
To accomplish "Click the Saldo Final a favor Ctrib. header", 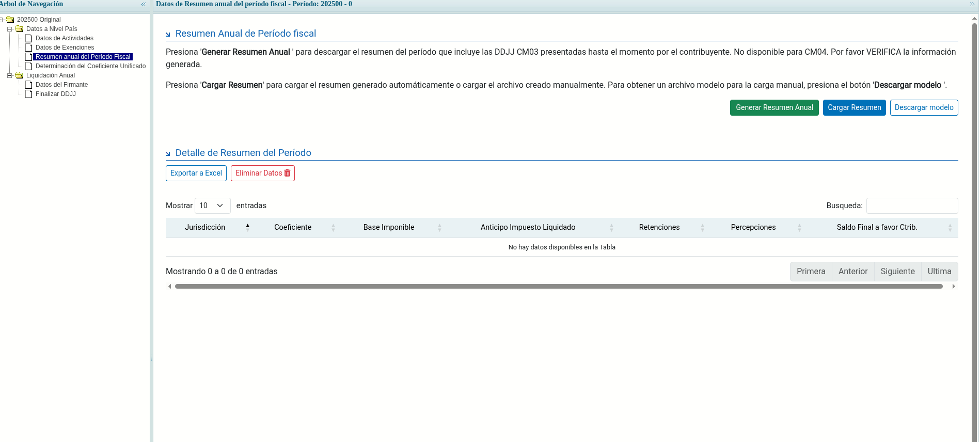I will tap(877, 227).
